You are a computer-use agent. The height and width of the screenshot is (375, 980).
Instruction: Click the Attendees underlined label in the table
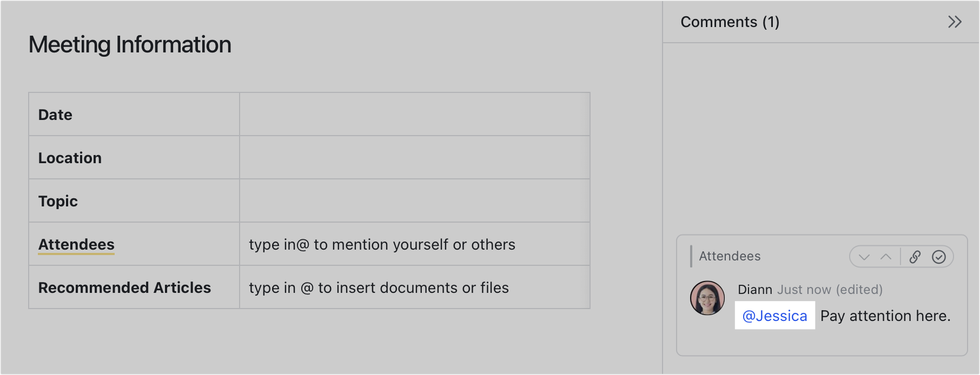click(x=76, y=244)
